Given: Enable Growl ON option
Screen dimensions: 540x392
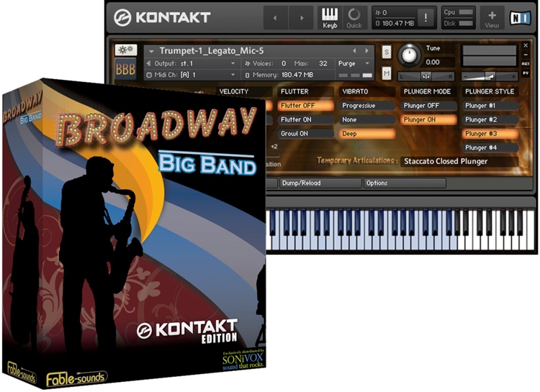Looking at the screenshot, I should 306,134.
